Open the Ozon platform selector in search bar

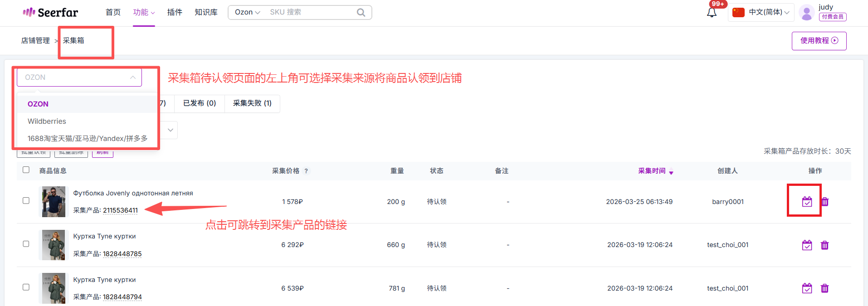click(x=247, y=12)
